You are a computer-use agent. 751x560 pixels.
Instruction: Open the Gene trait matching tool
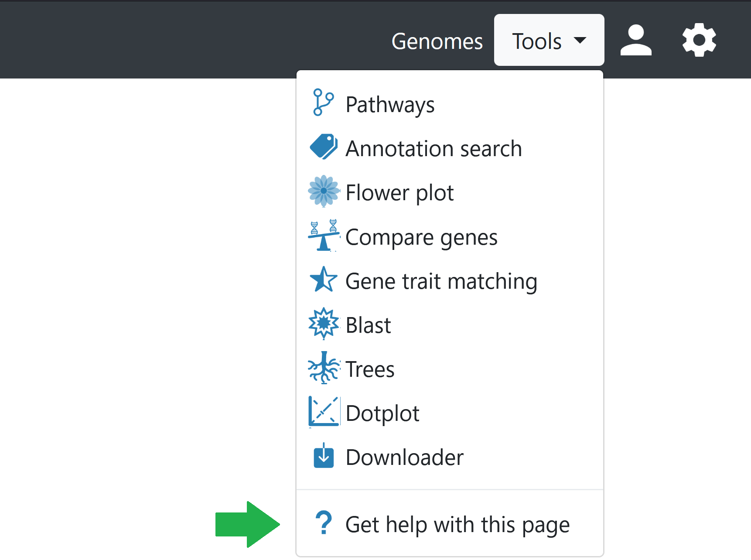tap(441, 281)
